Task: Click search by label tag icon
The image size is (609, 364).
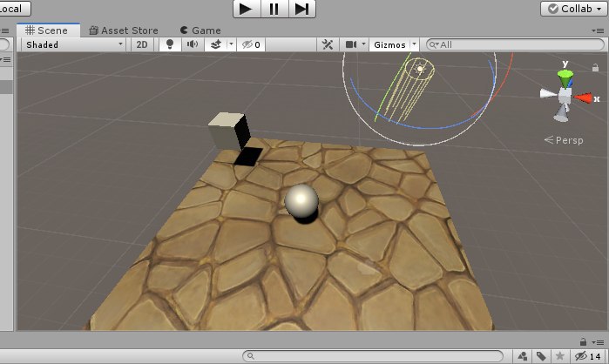Action: coord(541,356)
